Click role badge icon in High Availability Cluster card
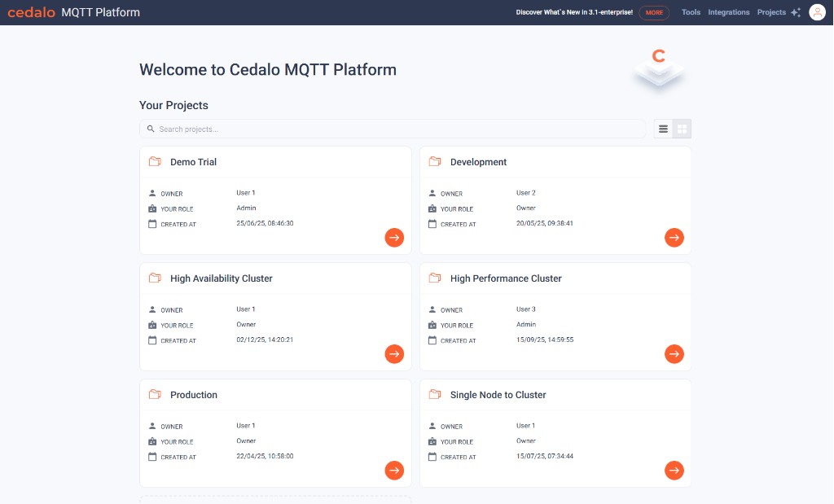This screenshot has height=504, width=834. point(152,325)
